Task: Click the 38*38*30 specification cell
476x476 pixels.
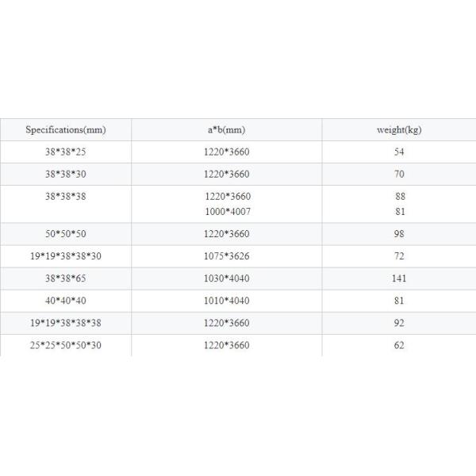Action: coord(66,174)
